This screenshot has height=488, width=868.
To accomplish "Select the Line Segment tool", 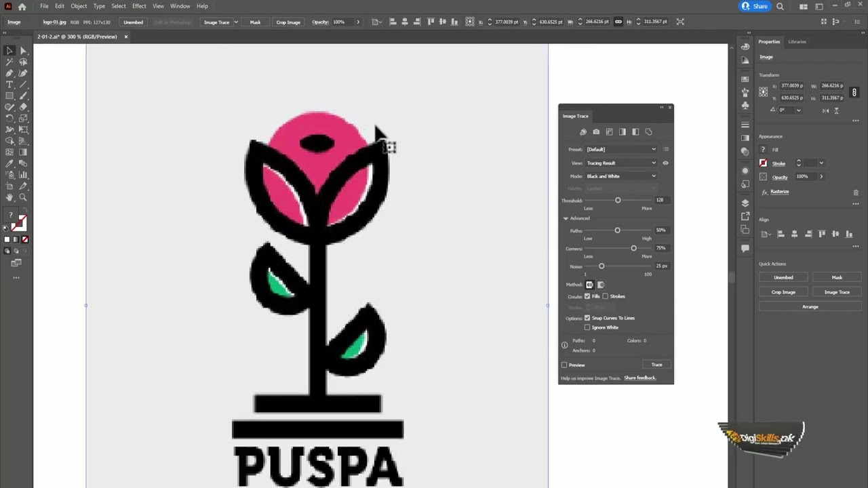I will pyautogui.click(x=23, y=85).
